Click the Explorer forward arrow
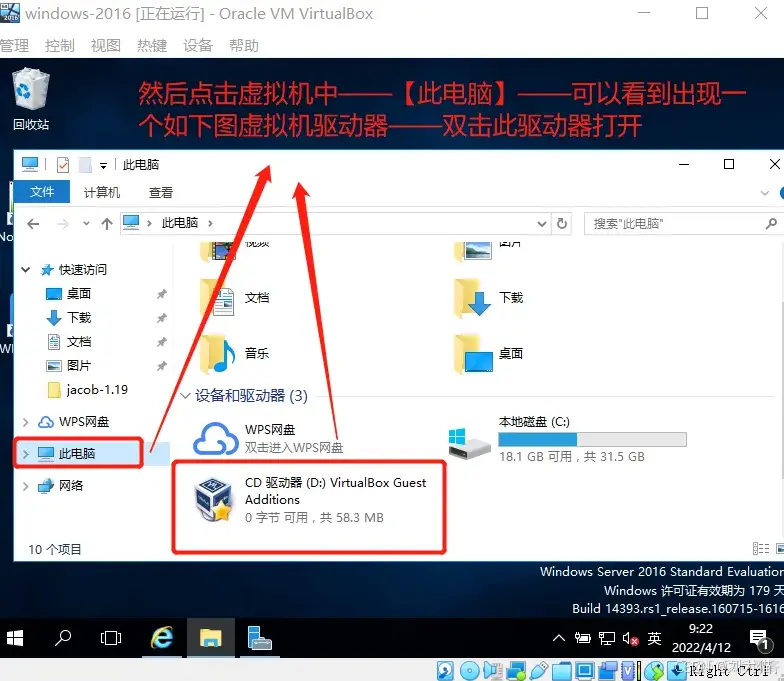 (63, 224)
